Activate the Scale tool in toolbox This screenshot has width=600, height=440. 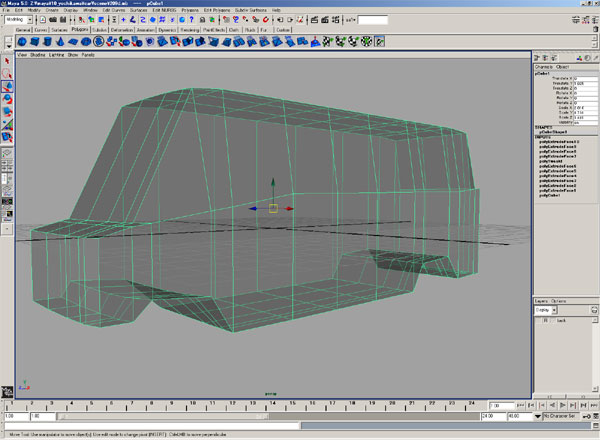pyautogui.click(x=7, y=112)
